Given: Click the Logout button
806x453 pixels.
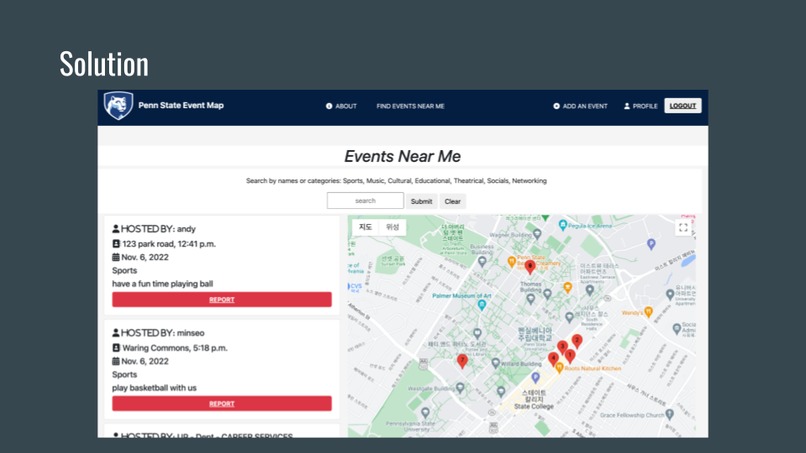Looking at the screenshot, I should click(683, 105).
